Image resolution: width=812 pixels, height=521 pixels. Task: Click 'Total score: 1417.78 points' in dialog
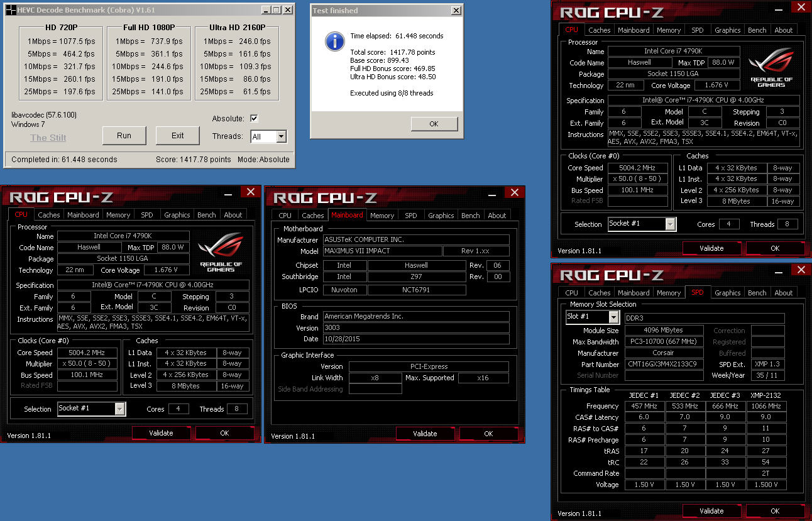click(393, 52)
